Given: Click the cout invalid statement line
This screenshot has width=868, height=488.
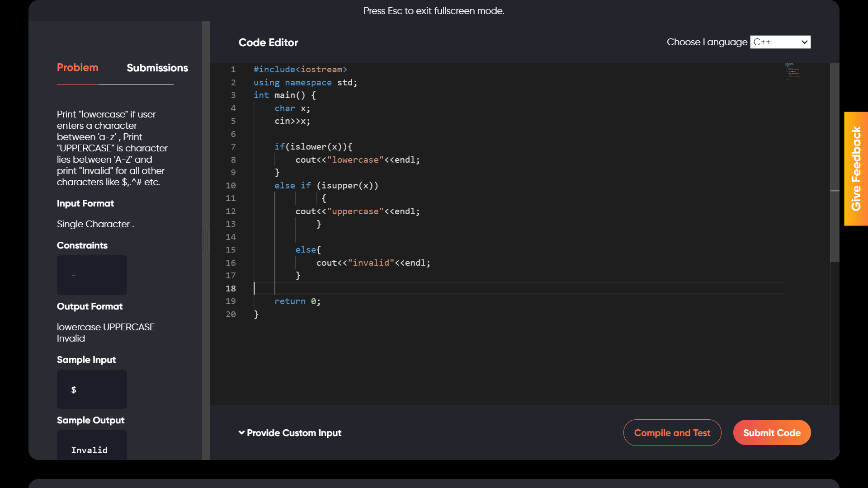Looking at the screenshot, I should [x=373, y=263].
